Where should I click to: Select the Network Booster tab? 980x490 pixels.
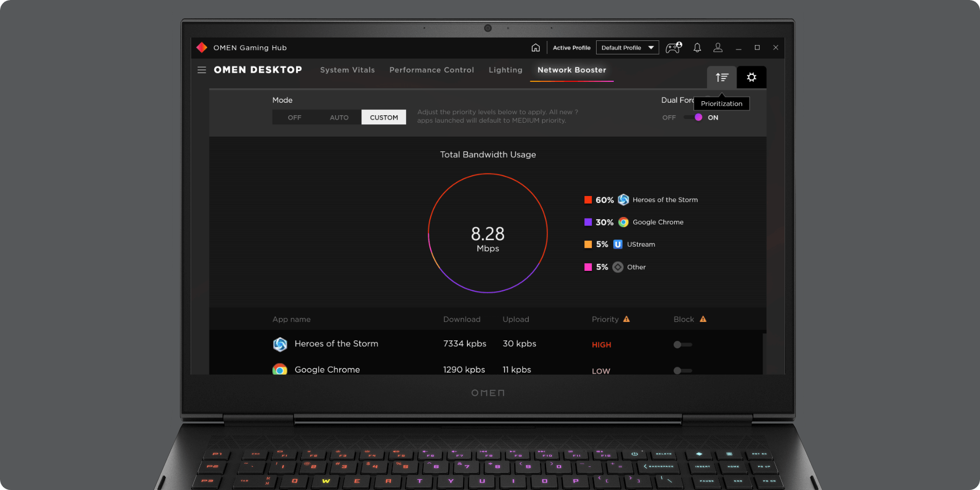[572, 70]
